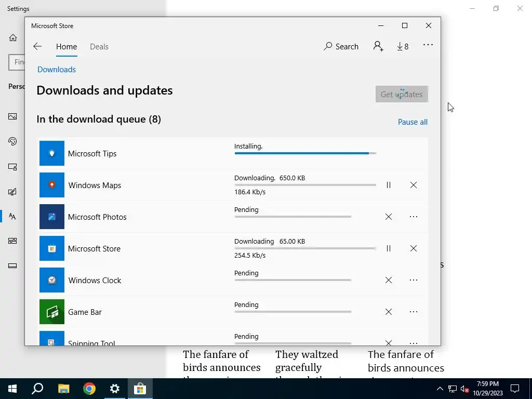Cancel the Game Bar pending update
The height and width of the screenshot is (399, 532).
click(x=389, y=312)
